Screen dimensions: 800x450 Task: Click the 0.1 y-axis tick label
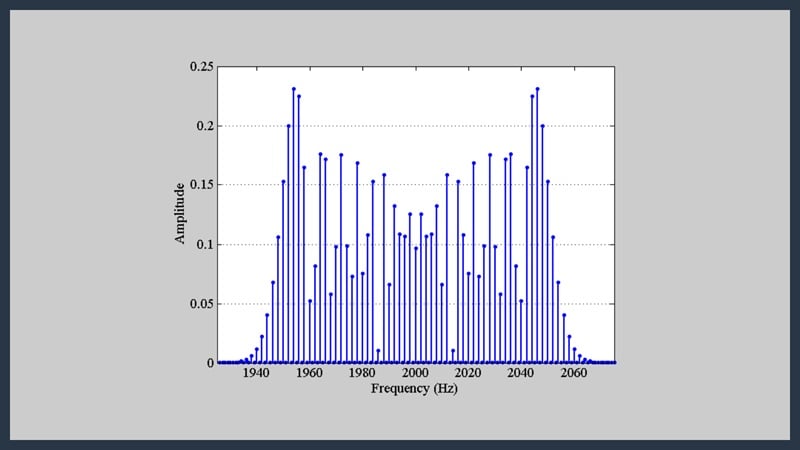coord(204,244)
